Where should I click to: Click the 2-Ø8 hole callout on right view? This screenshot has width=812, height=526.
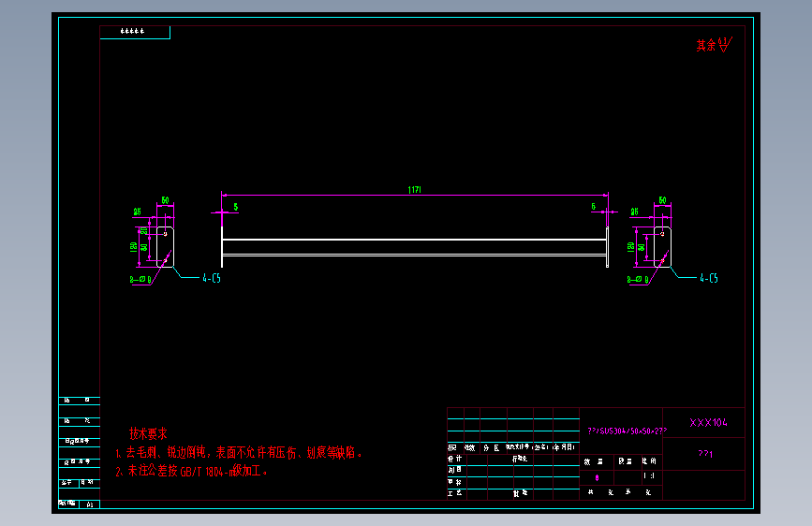[638, 280]
